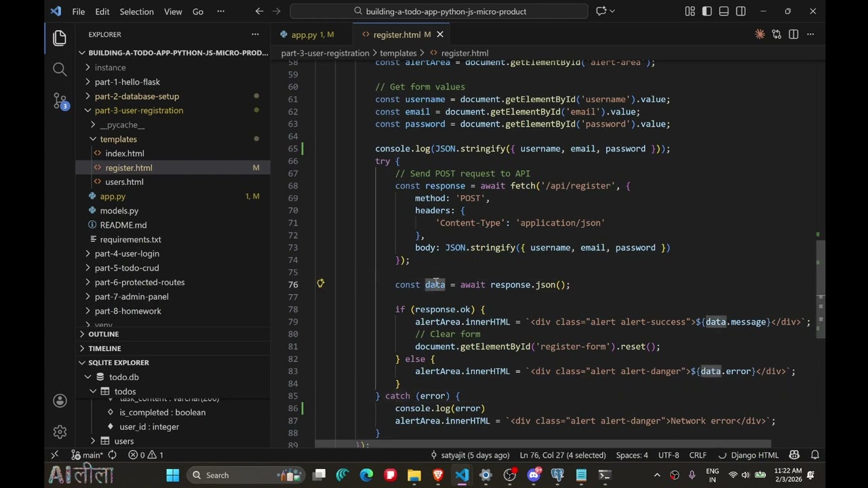Open the Selection menu
This screenshot has height=488, width=868.
(136, 12)
